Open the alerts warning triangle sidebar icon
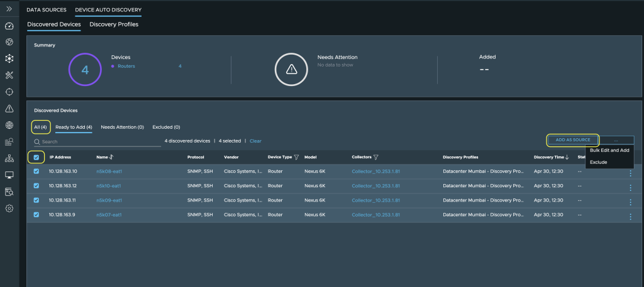The height and width of the screenshot is (287, 644). [x=9, y=109]
